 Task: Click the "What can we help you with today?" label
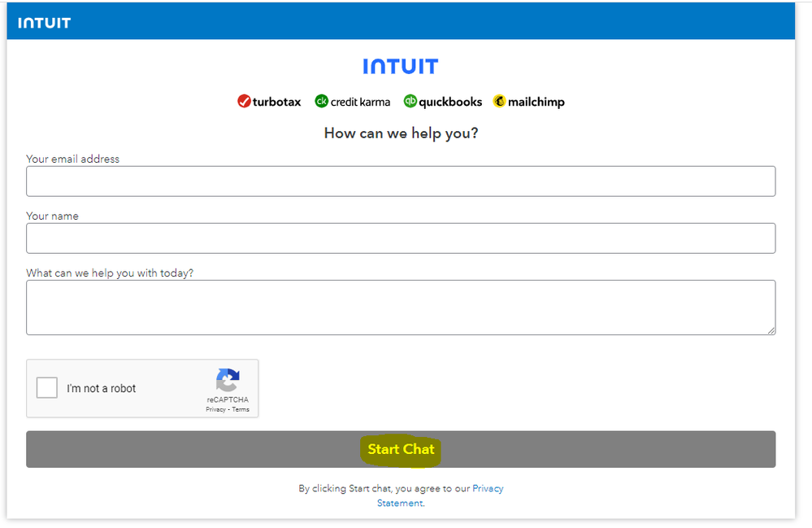pos(110,273)
